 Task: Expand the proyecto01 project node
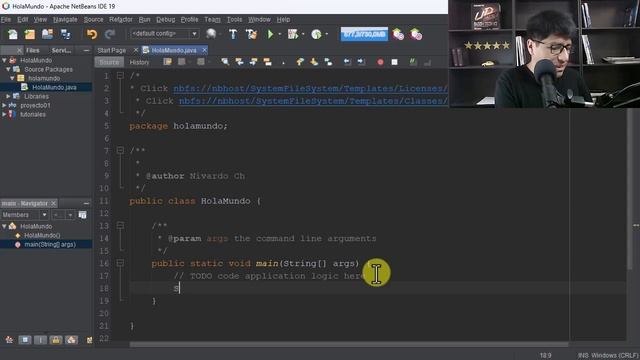point(4,105)
